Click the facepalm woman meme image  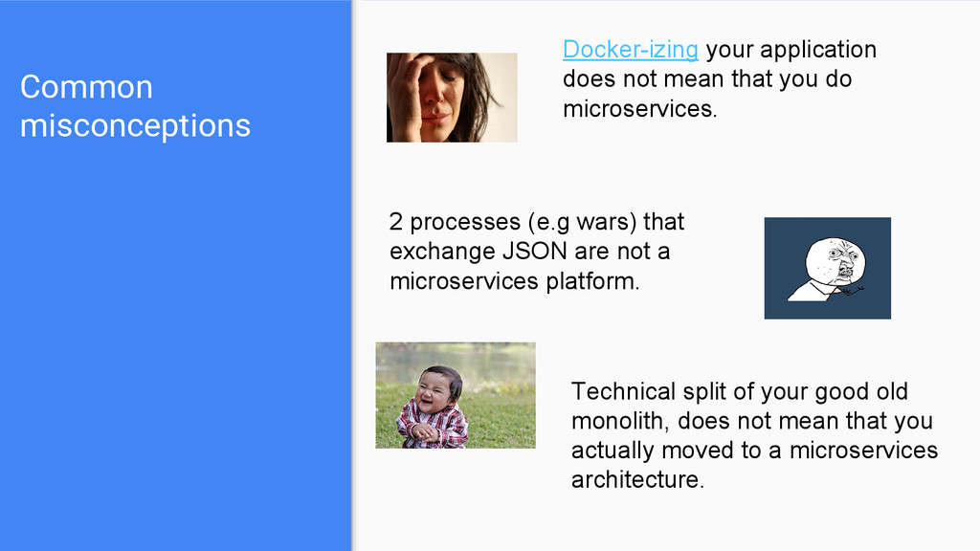452,98
